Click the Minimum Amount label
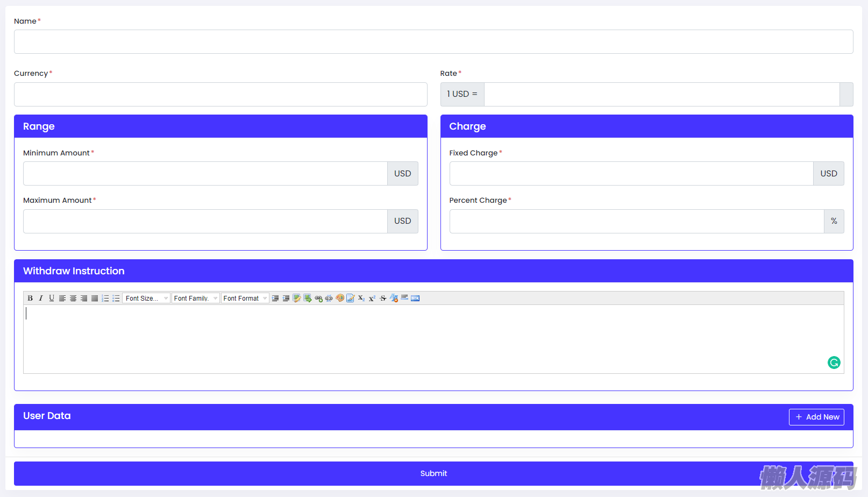 (x=56, y=153)
